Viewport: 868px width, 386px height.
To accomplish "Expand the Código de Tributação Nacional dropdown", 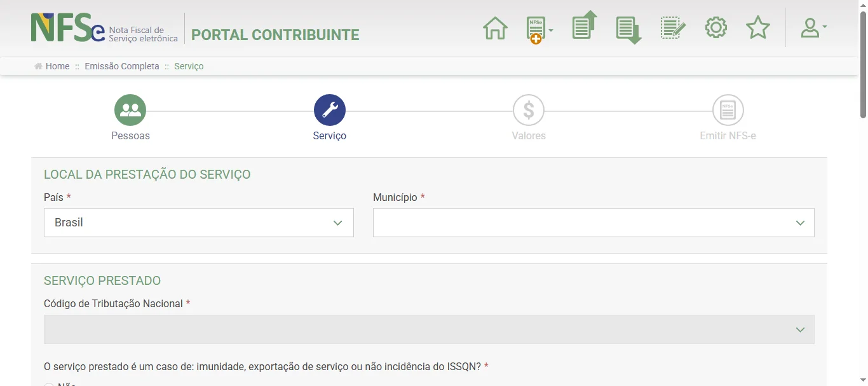I will point(428,329).
